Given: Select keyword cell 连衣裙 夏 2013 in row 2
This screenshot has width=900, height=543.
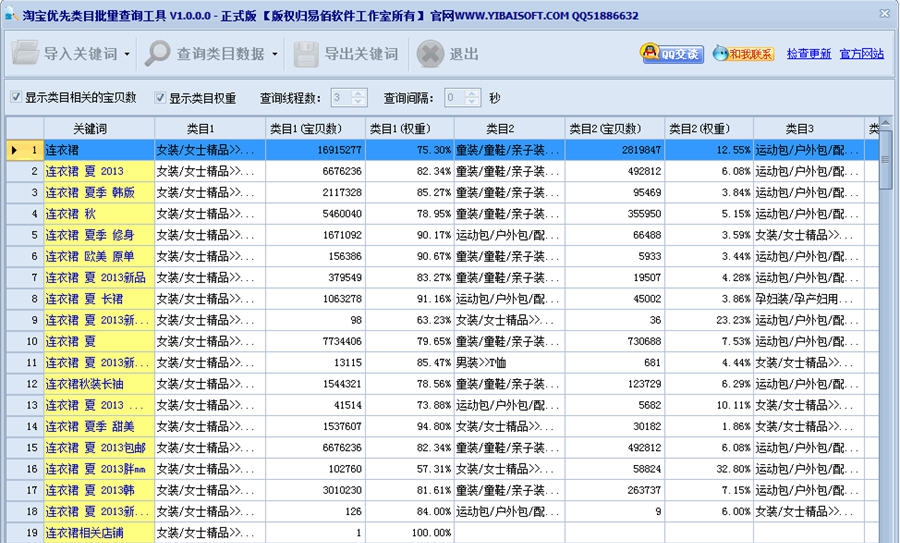Looking at the screenshot, I should [x=99, y=171].
